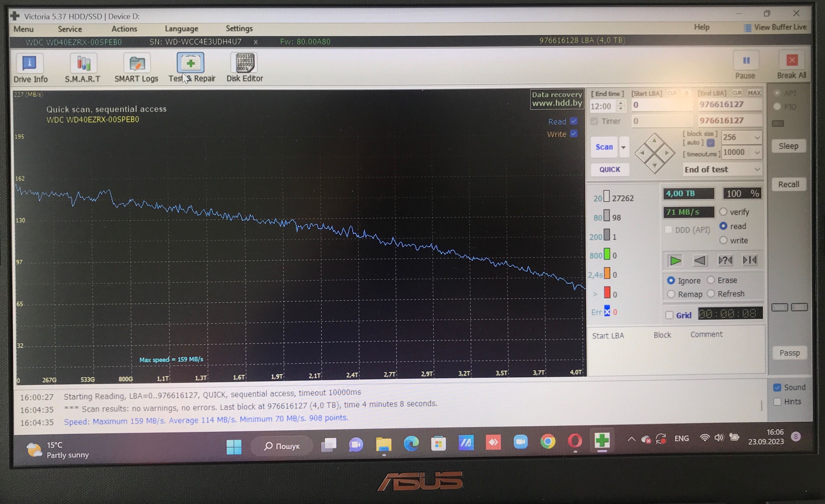Screen dimensions: 825x504
Task: Expand the timeout 10000 dropdown
Action: click(x=757, y=153)
